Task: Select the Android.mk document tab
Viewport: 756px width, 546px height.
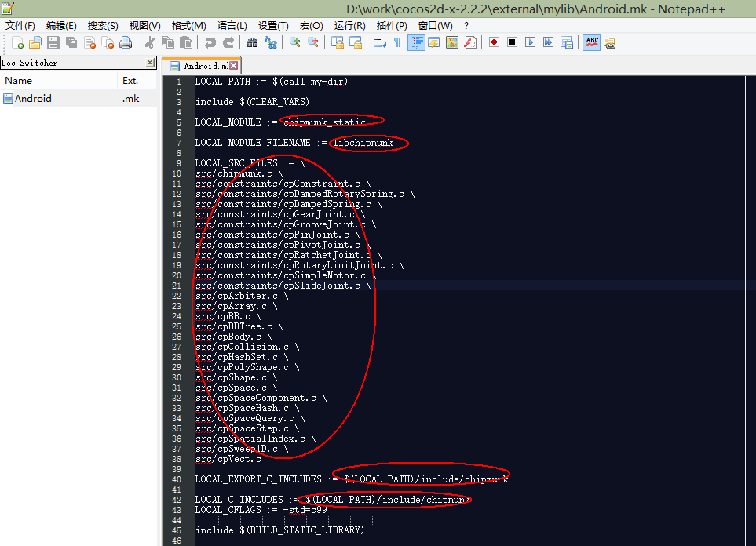Action: [x=200, y=66]
